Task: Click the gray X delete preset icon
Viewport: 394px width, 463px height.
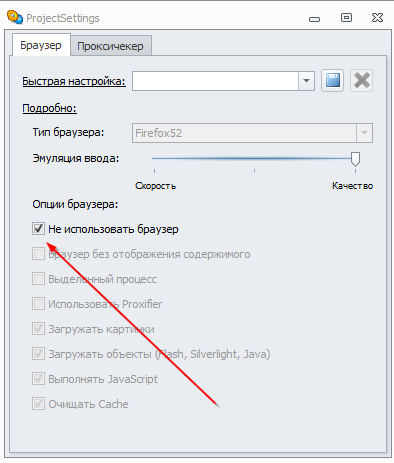Action: (362, 80)
